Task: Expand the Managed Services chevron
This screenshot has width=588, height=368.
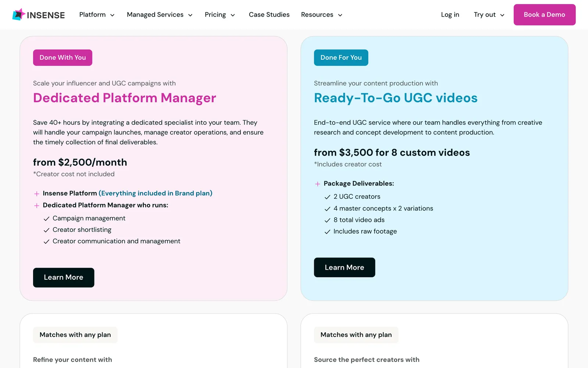Action: click(x=190, y=15)
